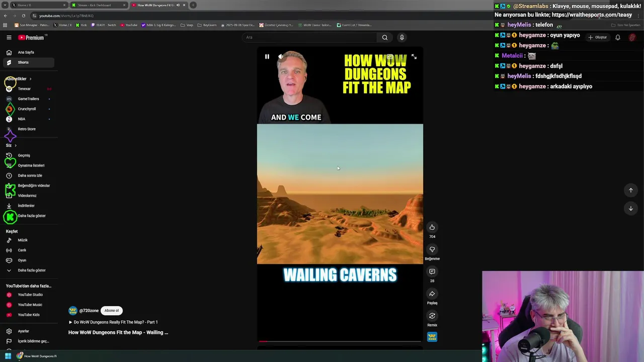The height and width of the screenshot is (362, 644).
Task: Open İçerik bildirme geçmişi report history
Action: click(28, 341)
